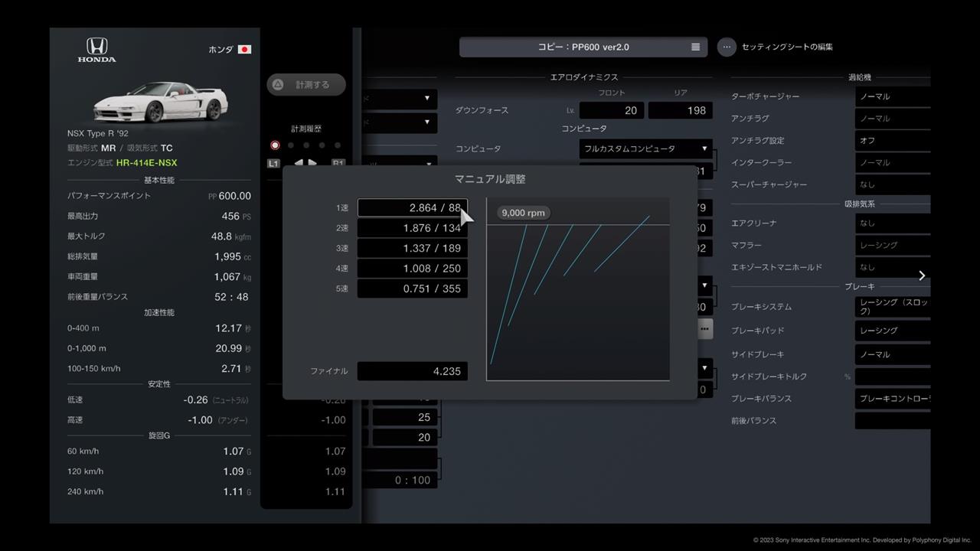The width and height of the screenshot is (980, 551).
Task: Click インタークーラー ノーマル field
Action: [893, 163]
